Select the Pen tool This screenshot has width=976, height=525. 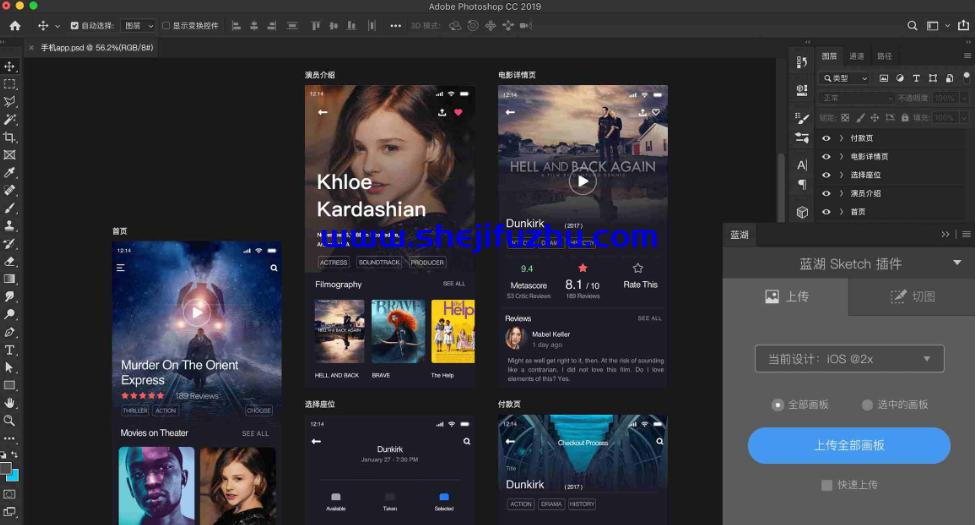9,332
